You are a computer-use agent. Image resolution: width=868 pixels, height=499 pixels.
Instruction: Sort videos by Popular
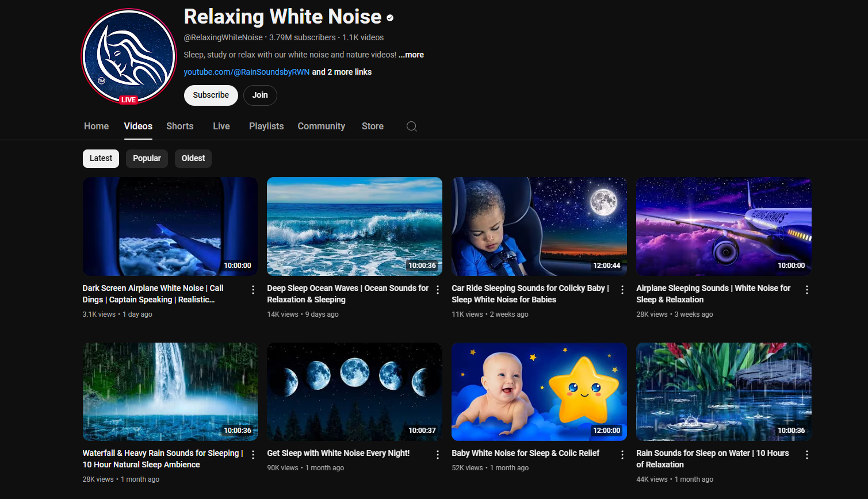[147, 159]
